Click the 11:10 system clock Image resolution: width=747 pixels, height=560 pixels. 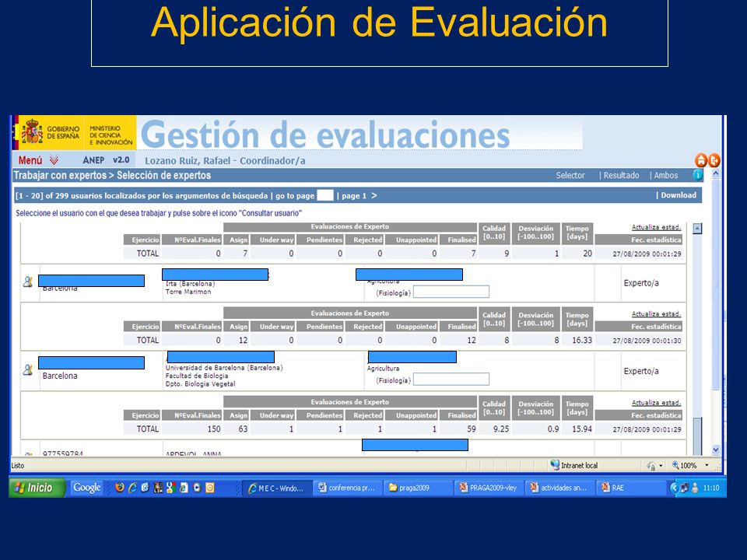click(x=711, y=488)
